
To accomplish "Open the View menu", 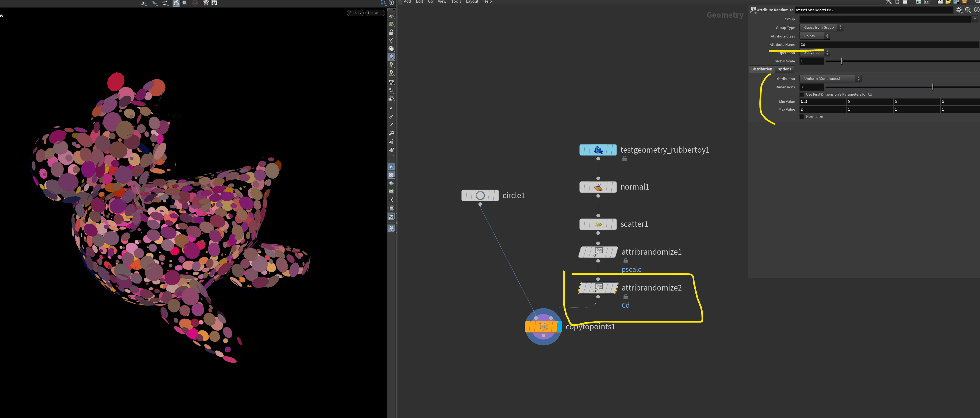I will point(442,2).
